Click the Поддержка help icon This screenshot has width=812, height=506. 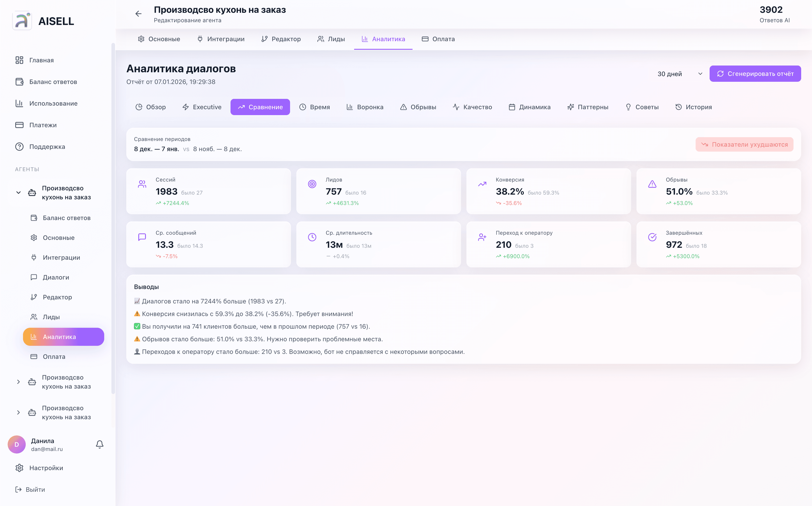19,147
